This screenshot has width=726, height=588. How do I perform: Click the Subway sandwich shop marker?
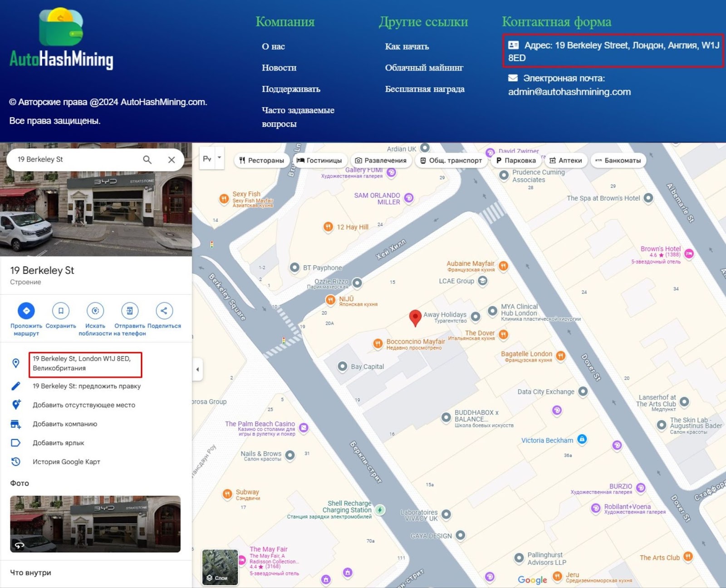tap(227, 494)
